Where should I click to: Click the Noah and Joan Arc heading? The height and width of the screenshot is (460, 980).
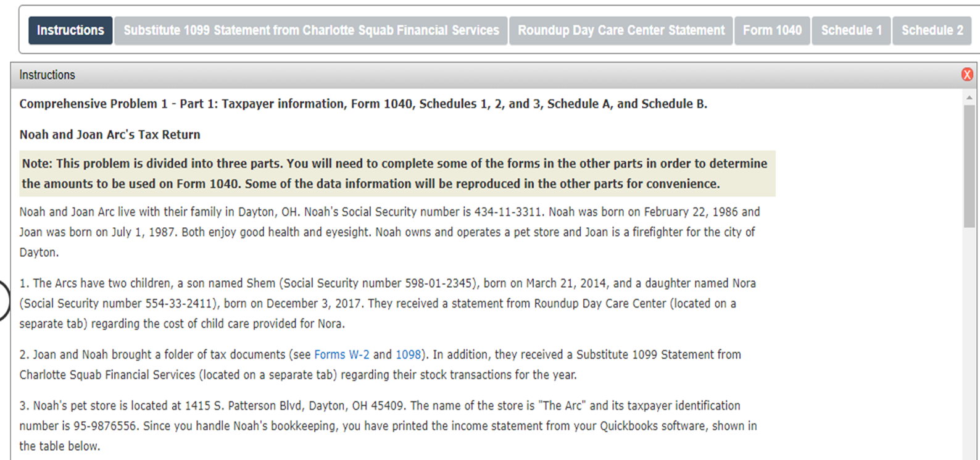(x=109, y=135)
